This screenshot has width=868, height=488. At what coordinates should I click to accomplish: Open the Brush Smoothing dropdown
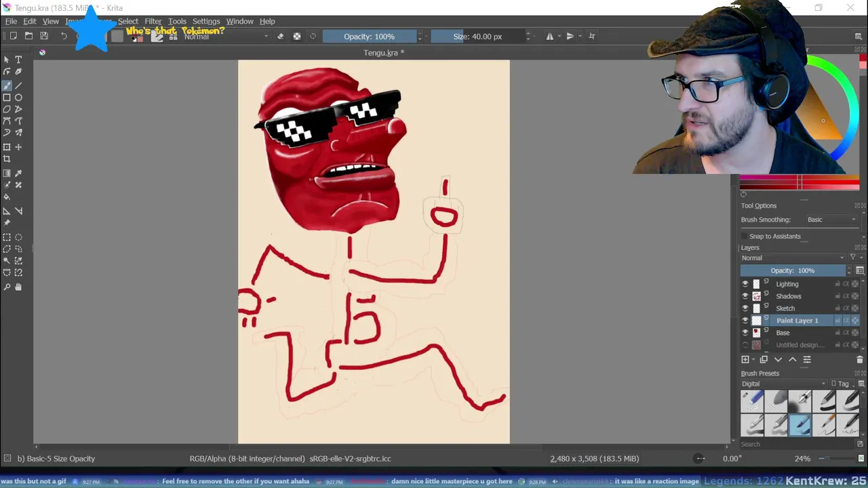pyautogui.click(x=831, y=220)
